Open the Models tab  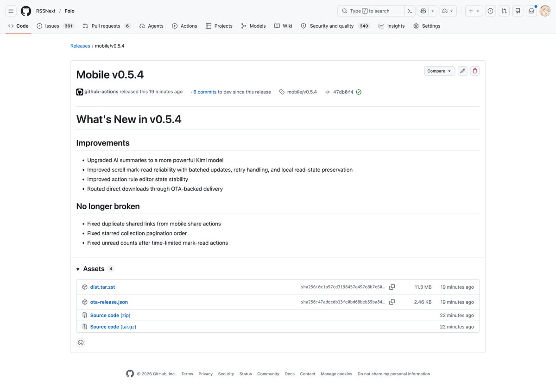(253, 26)
